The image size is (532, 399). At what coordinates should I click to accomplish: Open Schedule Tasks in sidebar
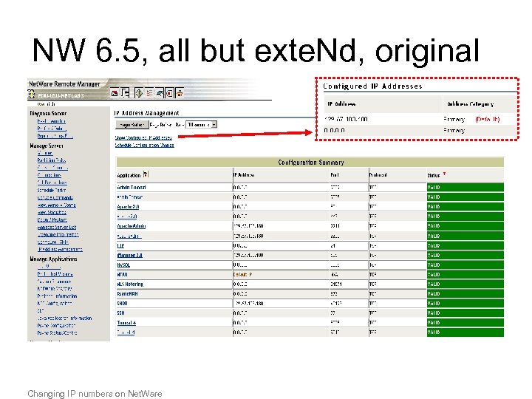tap(52, 190)
